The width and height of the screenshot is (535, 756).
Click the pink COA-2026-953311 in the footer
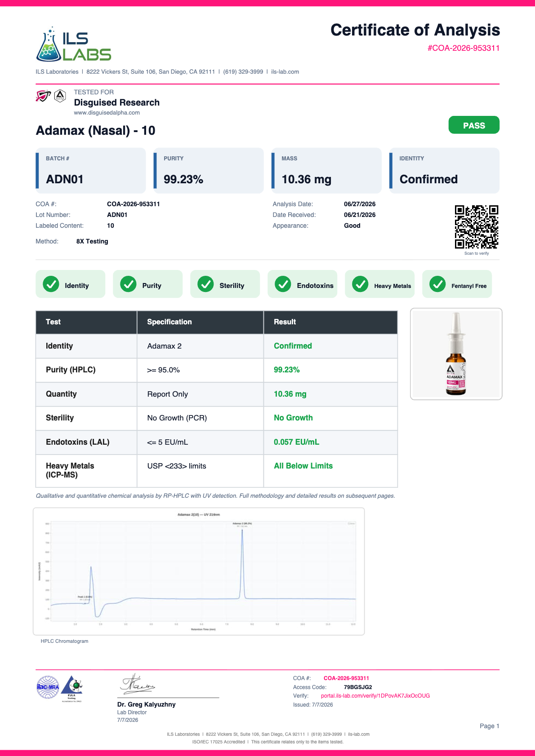pyautogui.click(x=346, y=678)
